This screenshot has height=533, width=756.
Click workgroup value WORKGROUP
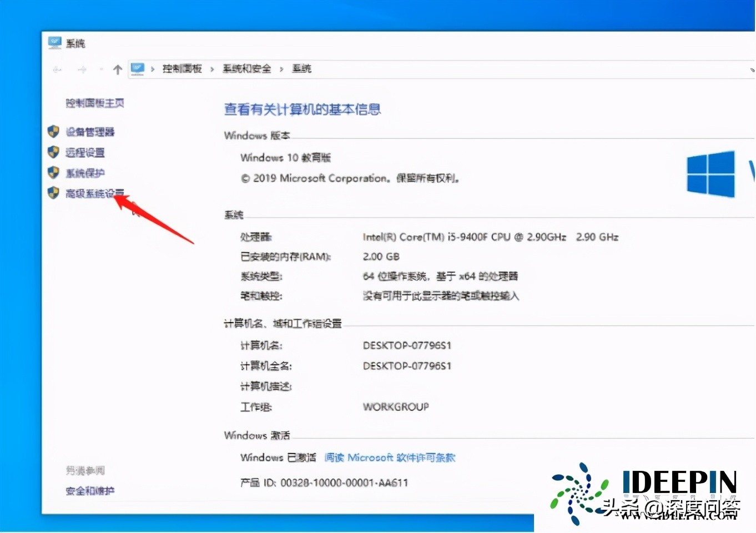click(x=396, y=407)
